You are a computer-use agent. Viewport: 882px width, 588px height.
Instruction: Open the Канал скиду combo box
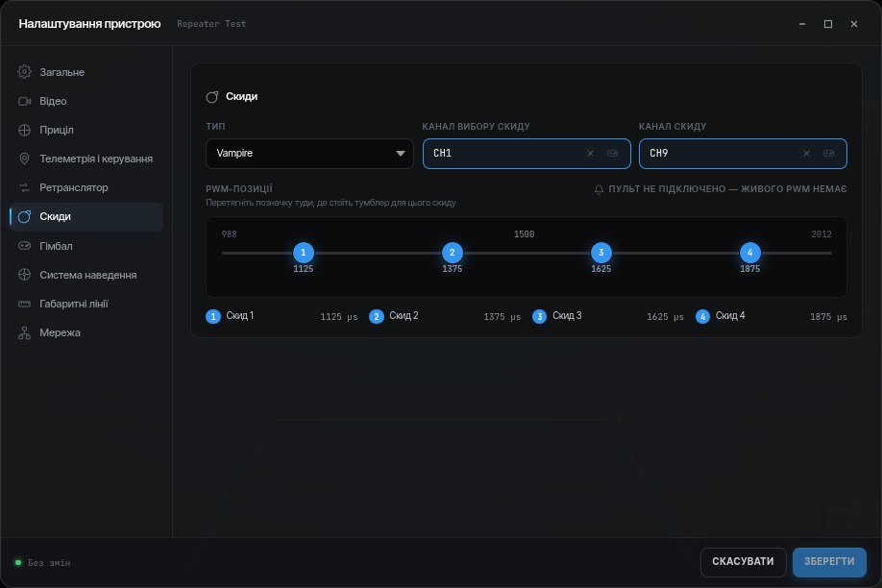pos(743,154)
